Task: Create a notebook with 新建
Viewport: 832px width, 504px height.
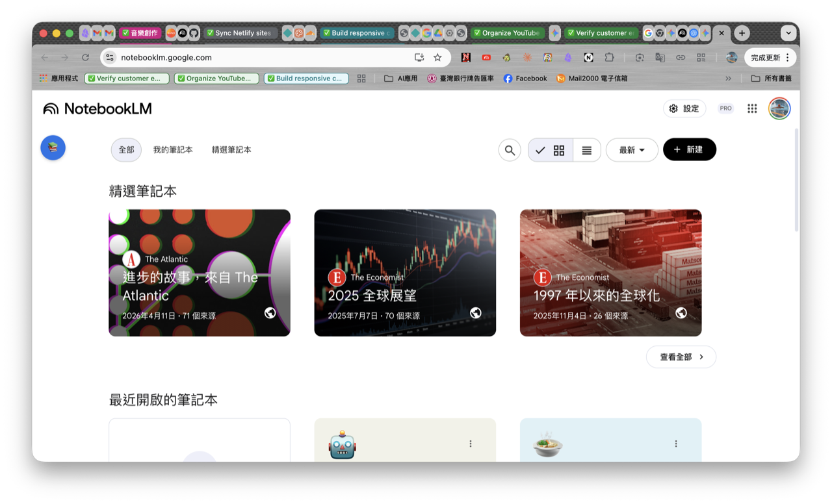Action: click(690, 149)
